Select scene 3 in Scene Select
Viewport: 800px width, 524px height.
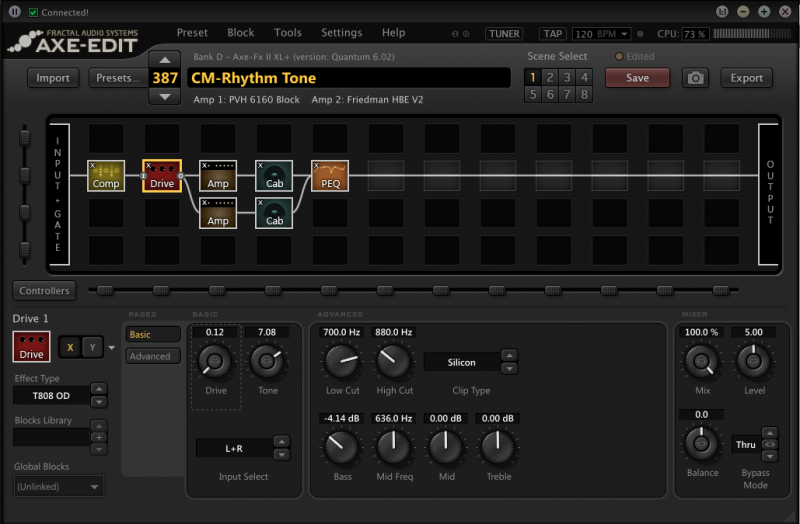(x=566, y=77)
